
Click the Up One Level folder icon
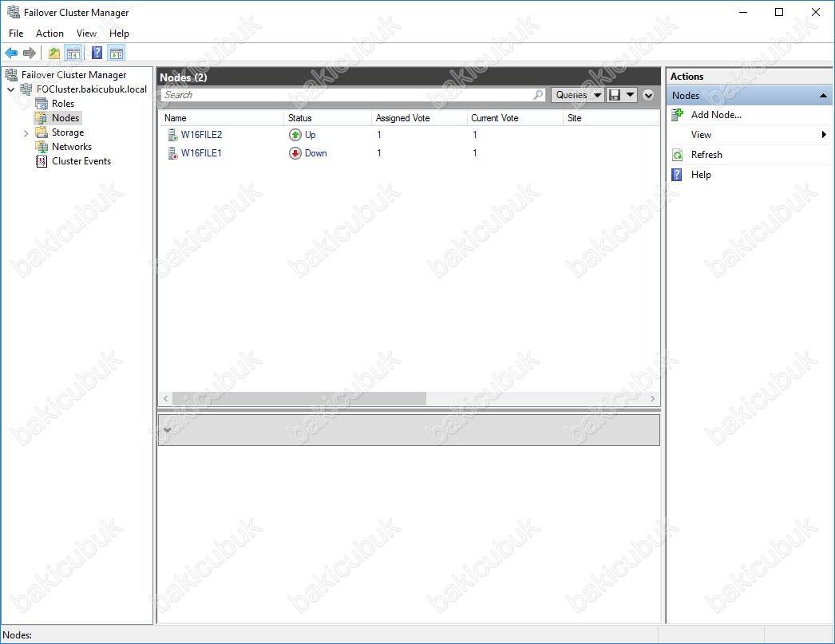point(53,53)
